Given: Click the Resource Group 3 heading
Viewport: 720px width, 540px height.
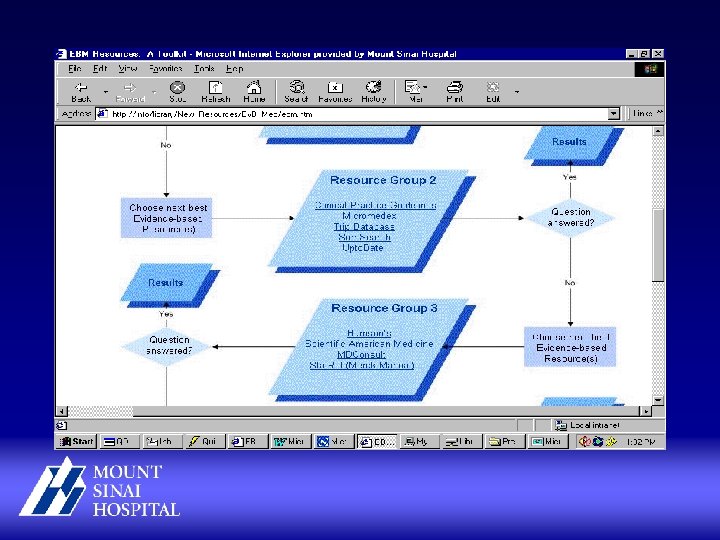Looking at the screenshot, I should [384, 308].
